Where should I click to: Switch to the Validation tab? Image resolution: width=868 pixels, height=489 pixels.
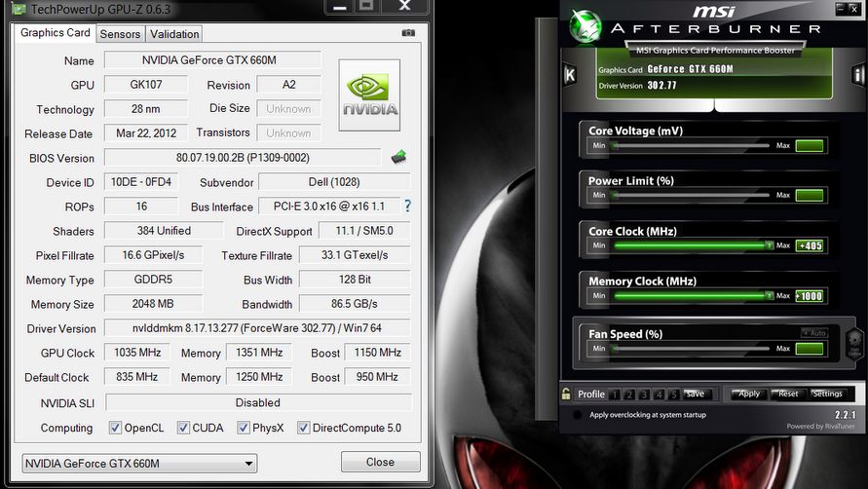click(174, 34)
